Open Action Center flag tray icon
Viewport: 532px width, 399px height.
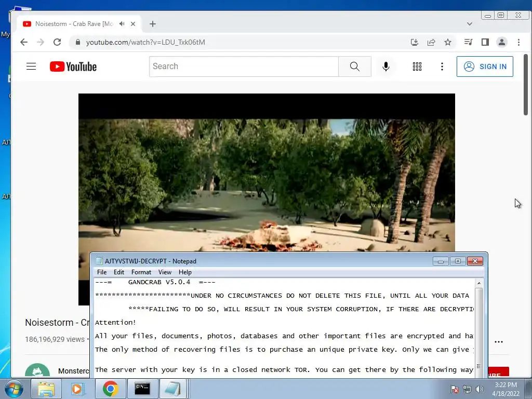[x=454, y=389]
